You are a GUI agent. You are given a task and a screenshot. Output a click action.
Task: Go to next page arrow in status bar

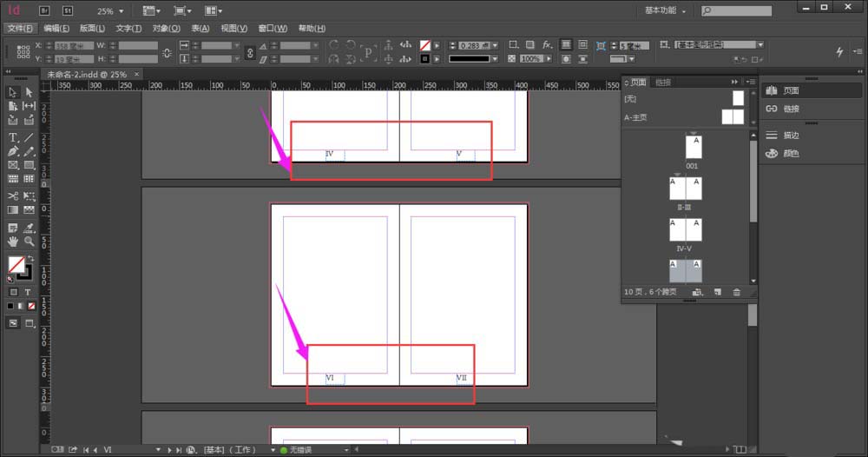coord(169,450)
